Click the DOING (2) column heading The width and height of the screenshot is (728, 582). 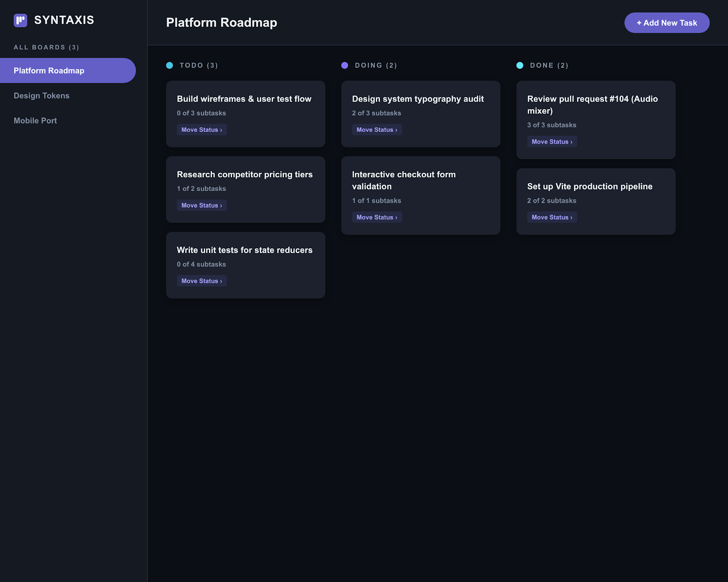click(376, 65)
